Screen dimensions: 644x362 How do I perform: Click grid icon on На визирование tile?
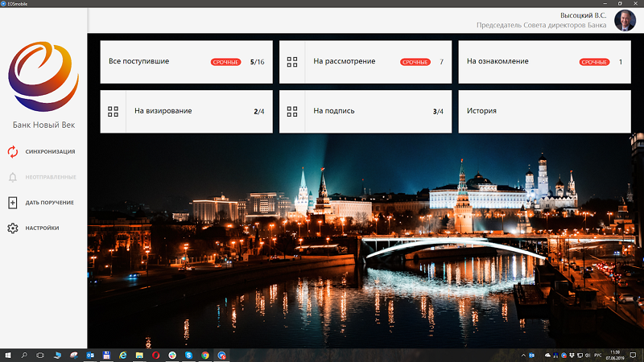pos(113,111)
